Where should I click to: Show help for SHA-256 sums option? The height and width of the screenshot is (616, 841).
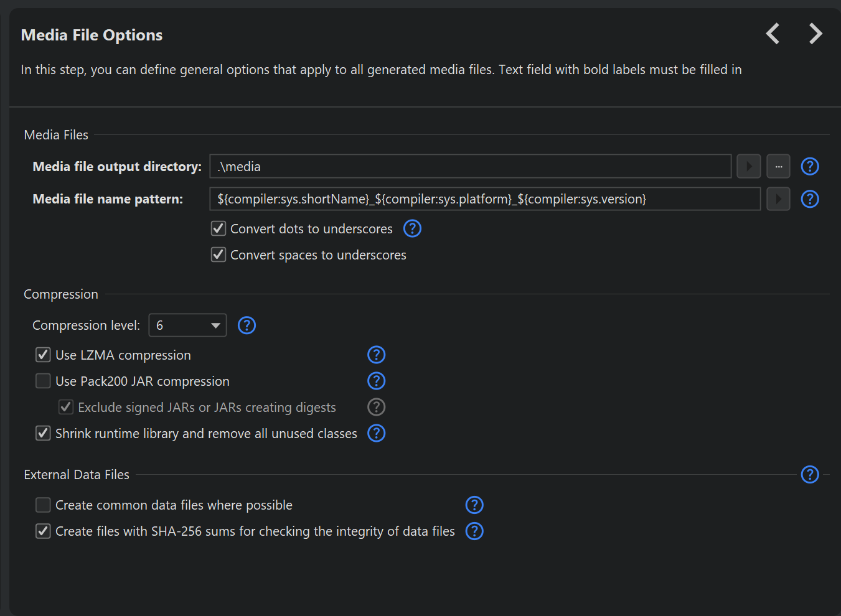point(474,531)
